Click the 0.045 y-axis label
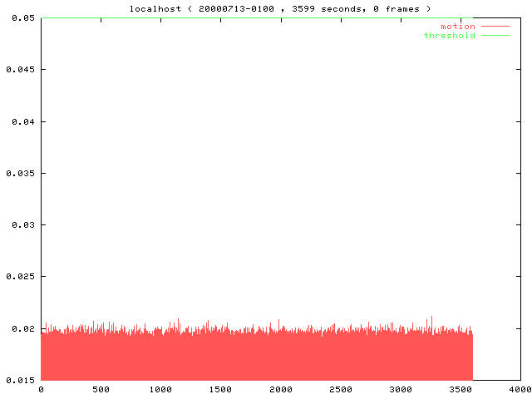The width and height of the screenshot is (532, 399). pyautogui.click(x=17, y=70)
